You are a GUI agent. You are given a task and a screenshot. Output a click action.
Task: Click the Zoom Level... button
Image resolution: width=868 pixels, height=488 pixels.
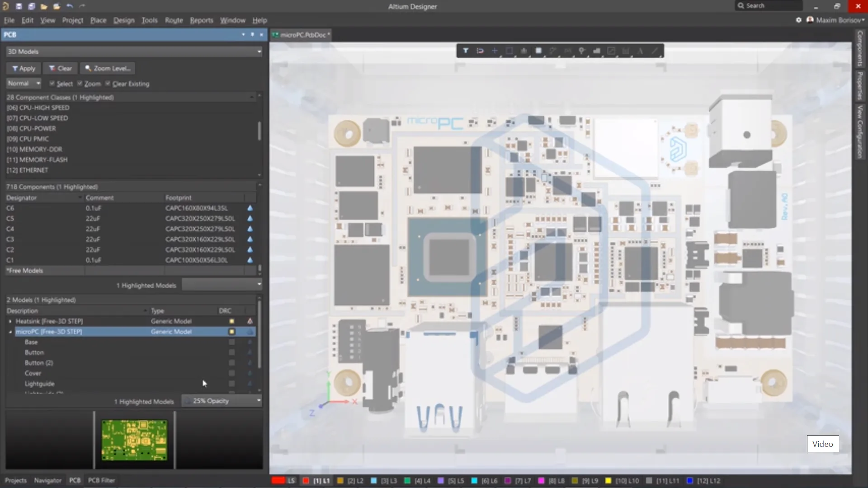(108, 68)
